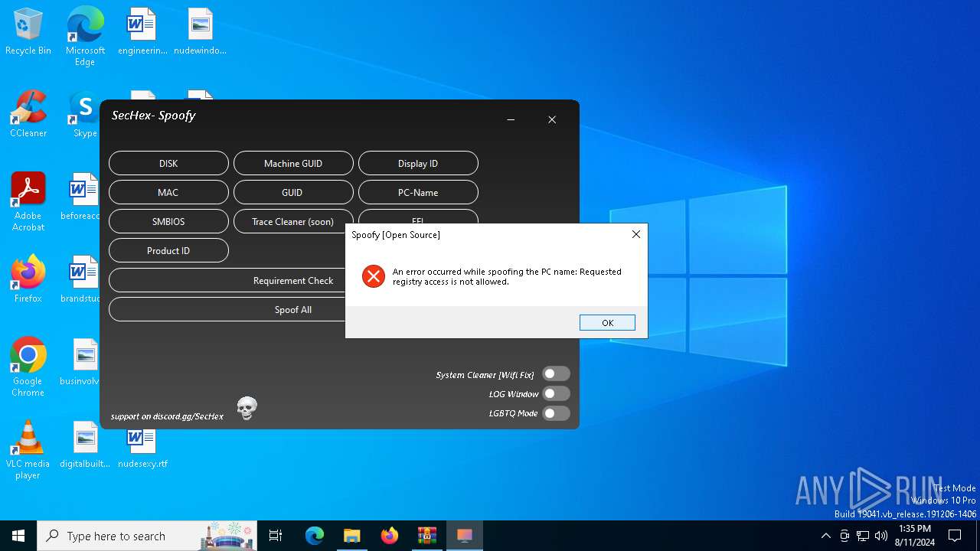This screenshot has width=980, height=551.
Task: Open the Windows Start menu
Action: click(x=18, y=536)
